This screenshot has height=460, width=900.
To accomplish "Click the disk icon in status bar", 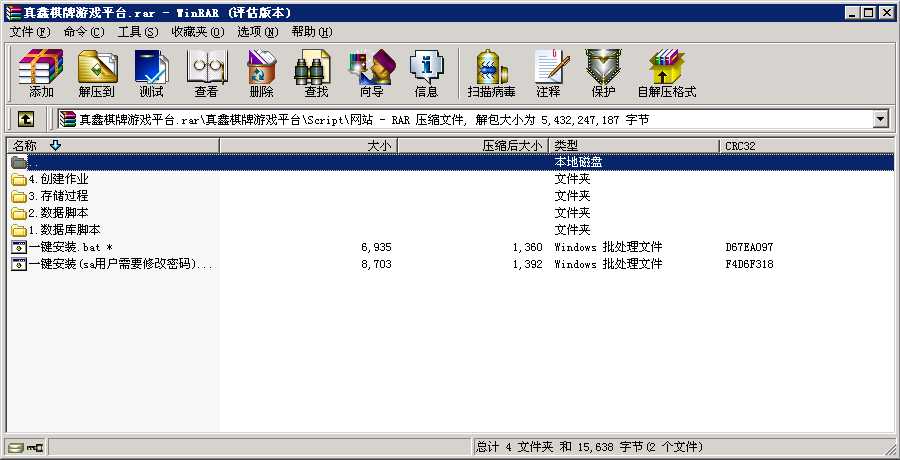I will click(16, 447).
